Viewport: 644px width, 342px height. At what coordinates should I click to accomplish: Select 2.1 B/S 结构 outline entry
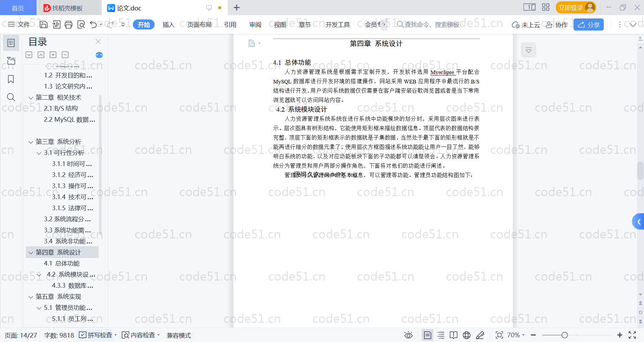pyautogui.click(x=61, y=108)
